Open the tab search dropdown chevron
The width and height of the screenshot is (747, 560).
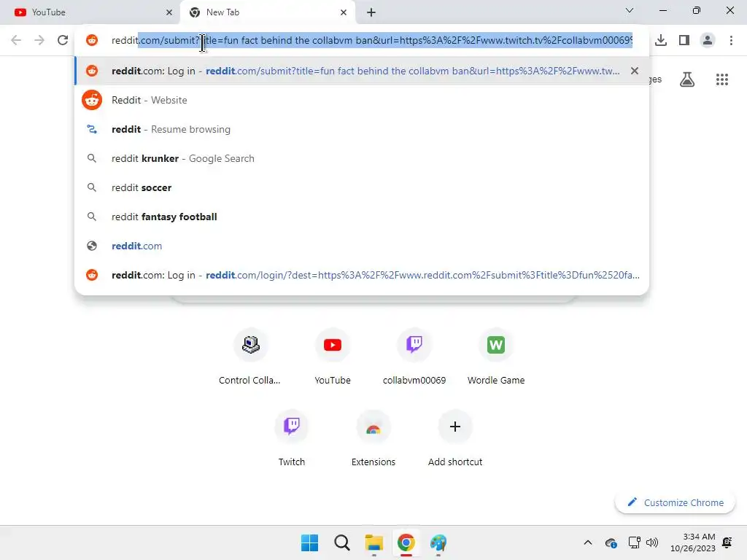coord(630,10)
